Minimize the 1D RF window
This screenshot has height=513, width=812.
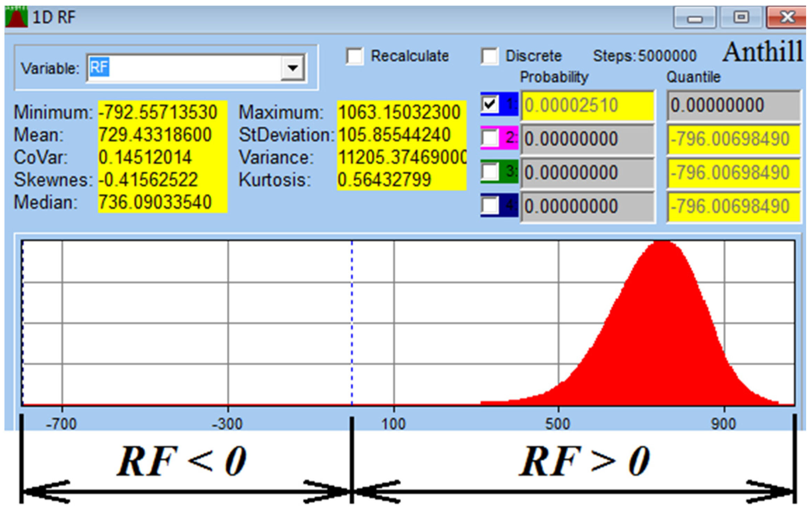(x=694, y=17)
